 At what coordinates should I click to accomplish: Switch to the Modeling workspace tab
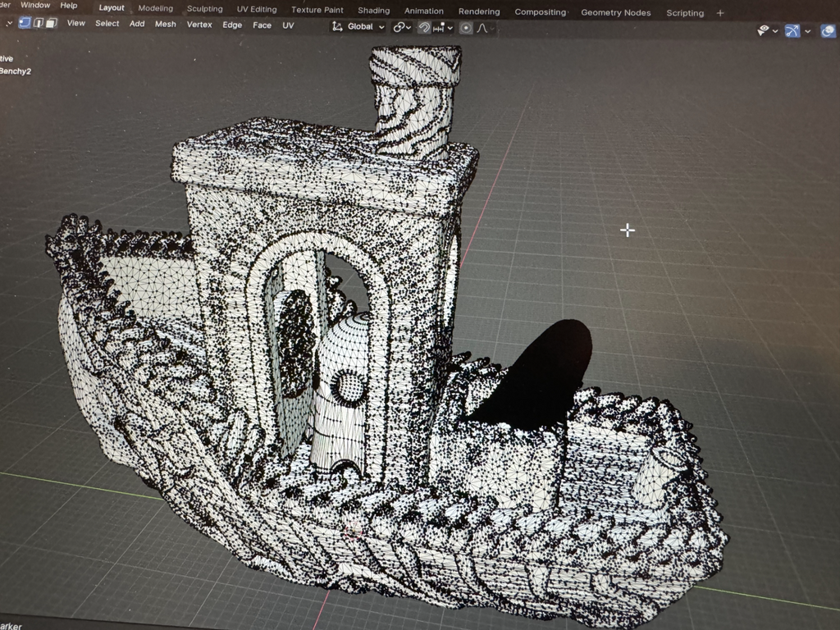click(155, 8)
